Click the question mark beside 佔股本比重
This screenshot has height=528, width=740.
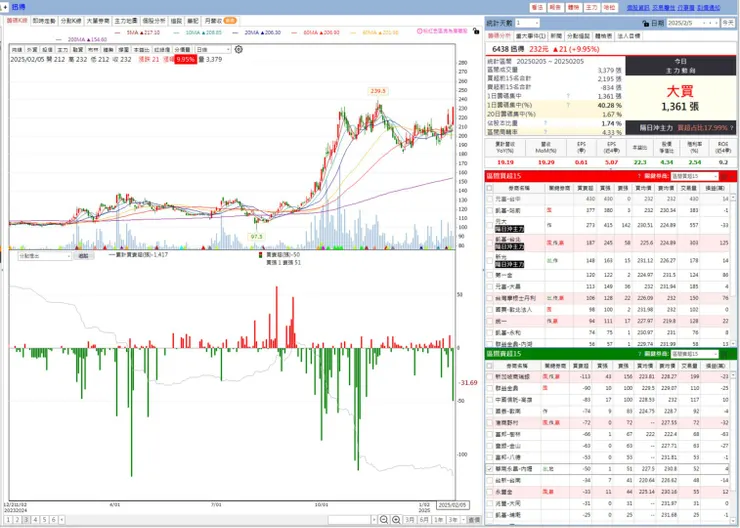(546, 123)
